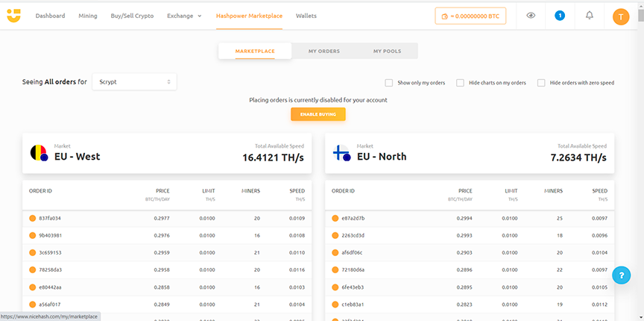The height and width of the screenshot is (321, 644).
Task: Open the bell notifications icon
Action: (x=590, y=16)
